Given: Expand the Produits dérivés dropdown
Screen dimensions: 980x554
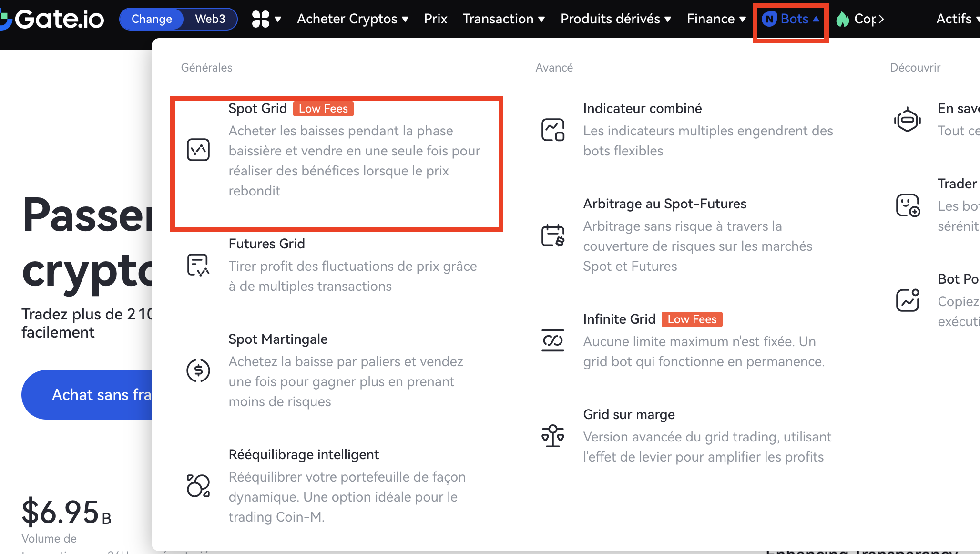Looking at the screenshot, I should [616, 19].
